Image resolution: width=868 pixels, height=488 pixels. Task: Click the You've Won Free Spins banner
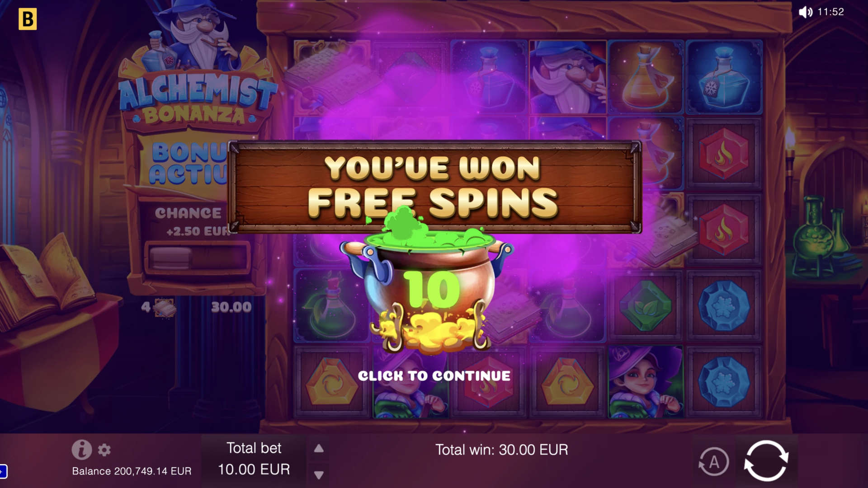434,187
